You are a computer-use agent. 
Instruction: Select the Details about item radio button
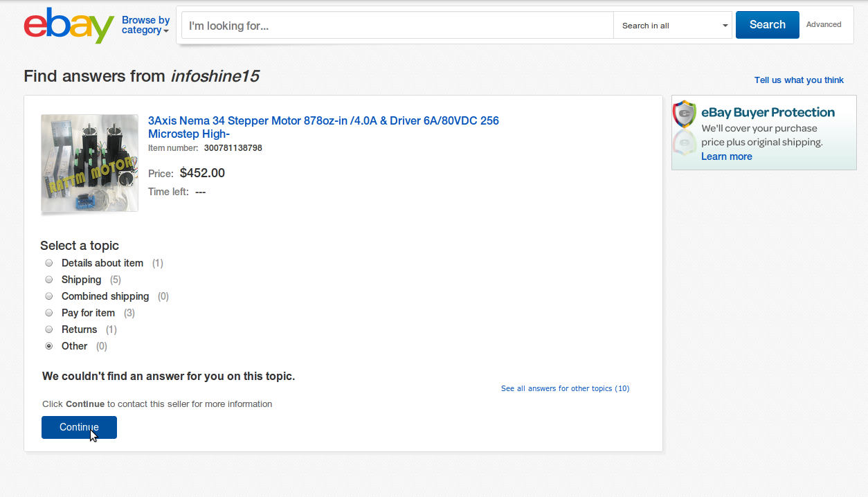point(49,263)
